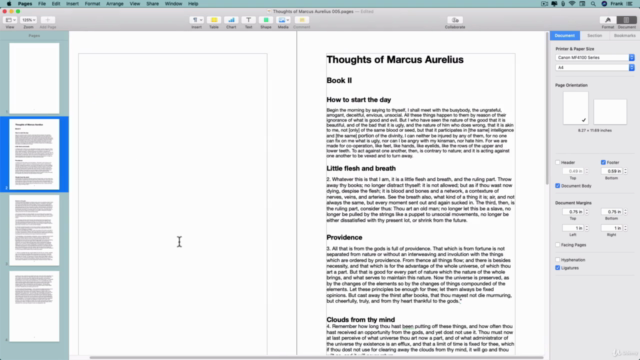Click the Header Top distance field

pos(573,171)
